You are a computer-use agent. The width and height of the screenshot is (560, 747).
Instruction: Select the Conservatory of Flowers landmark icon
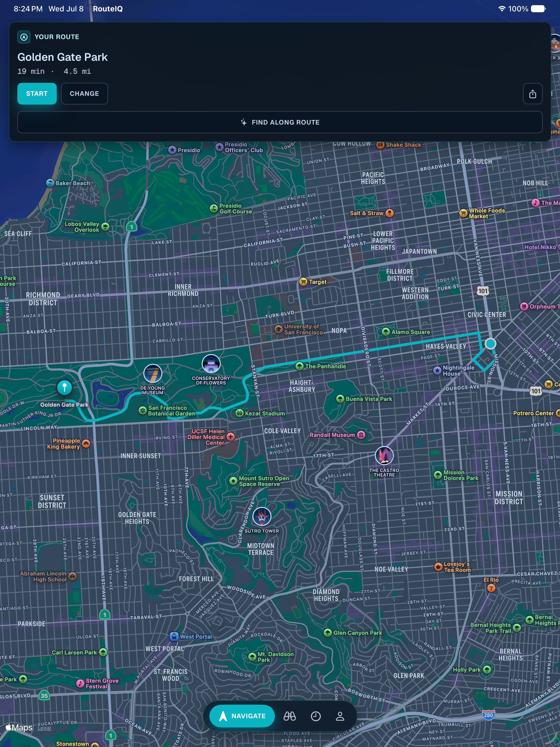[x=211, y=364]
